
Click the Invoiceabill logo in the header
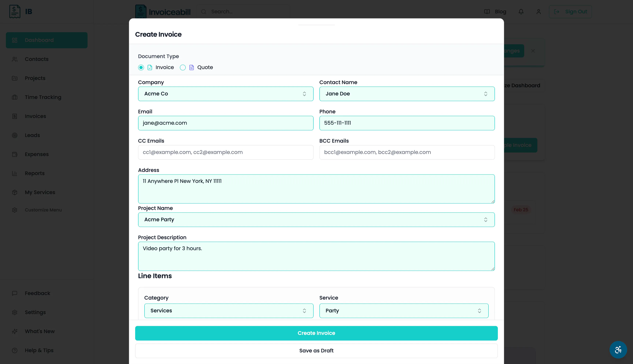(x=163, y=12)
